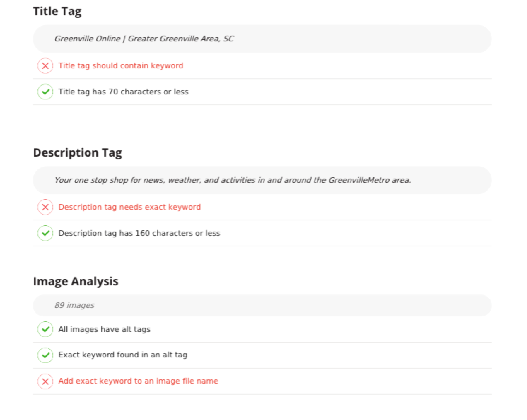Click green check beside exact keyword alt tag
This screenshot has height=420, width=527.
pos(45,355)
